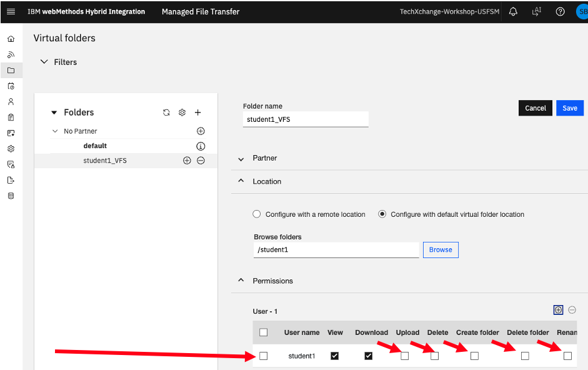Collapse the No Partner node
Screen dimensions: 588x370
[55, 131]
